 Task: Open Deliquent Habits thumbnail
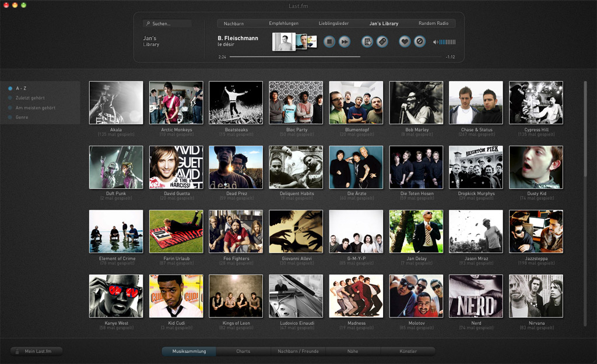(296, 167)
